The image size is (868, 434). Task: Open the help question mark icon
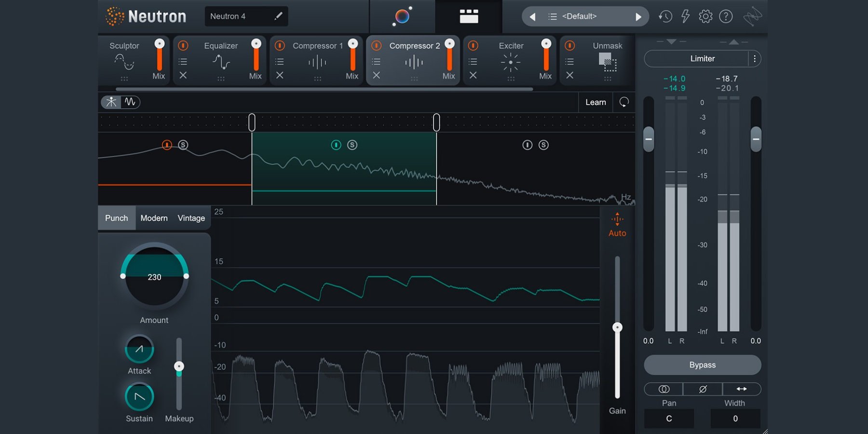coord(726,16)
